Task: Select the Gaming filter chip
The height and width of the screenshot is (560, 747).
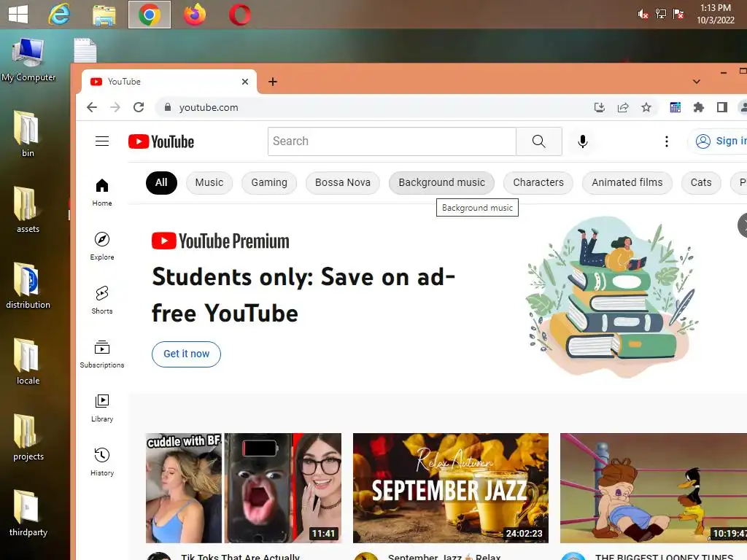Action: (x=269, y=182)
